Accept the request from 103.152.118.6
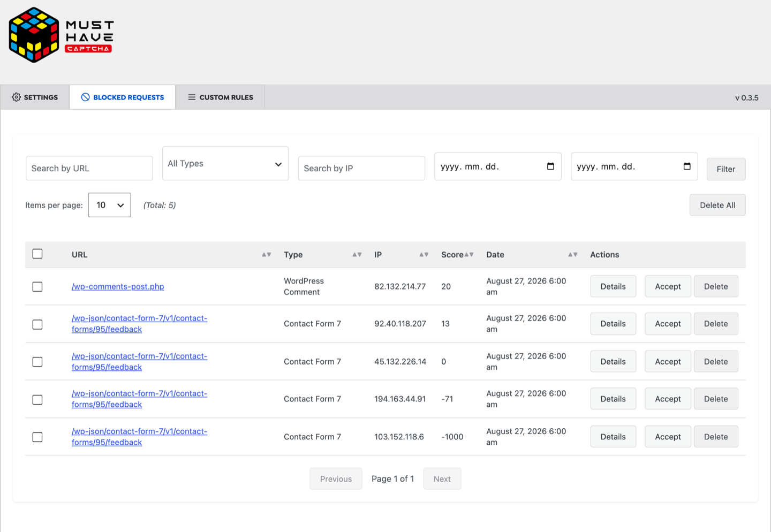This screenshot has height=532, width=771. (668, 437)
